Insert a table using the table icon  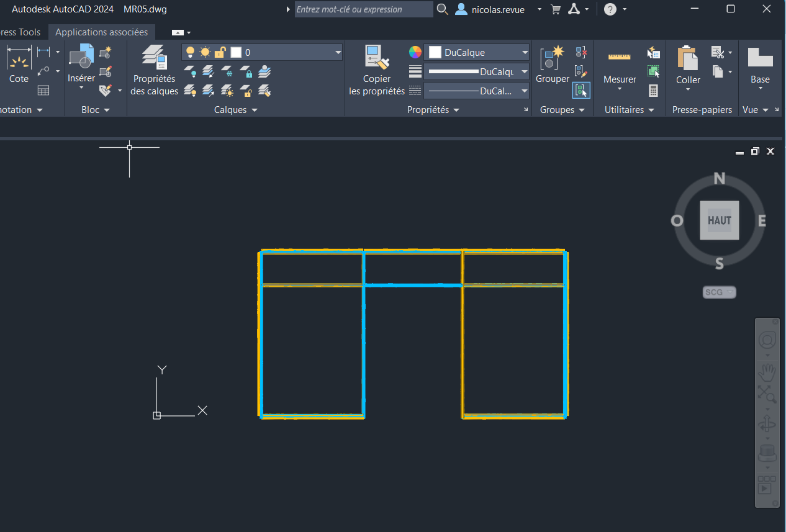pyautogui.click(x=43, y=91)
